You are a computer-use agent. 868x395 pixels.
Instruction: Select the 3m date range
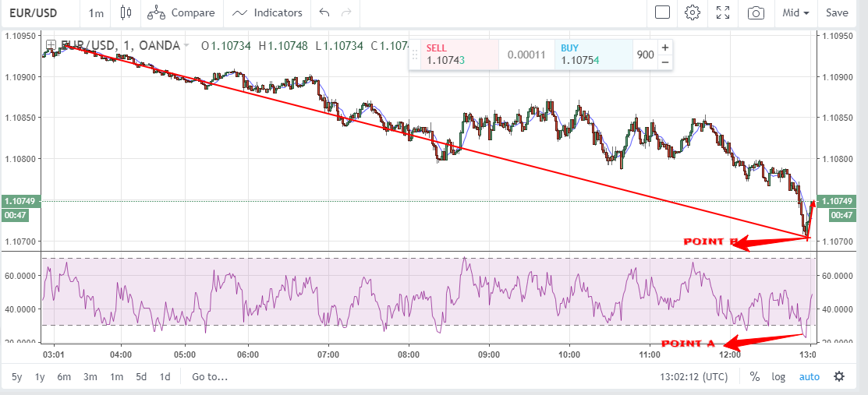click(90, 377)
